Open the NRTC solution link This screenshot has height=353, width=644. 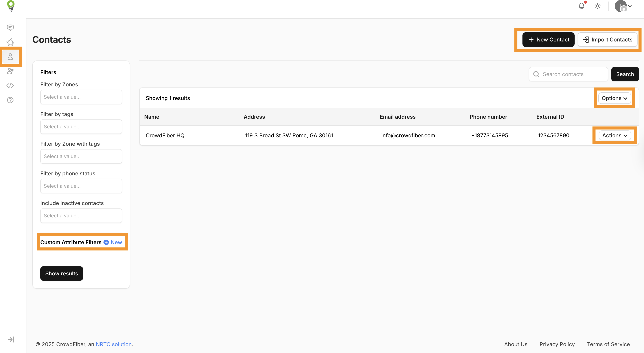[x=114, y=344]
